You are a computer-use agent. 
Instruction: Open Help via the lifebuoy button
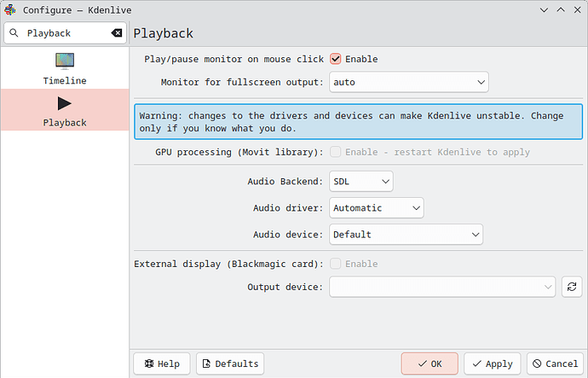162,363
